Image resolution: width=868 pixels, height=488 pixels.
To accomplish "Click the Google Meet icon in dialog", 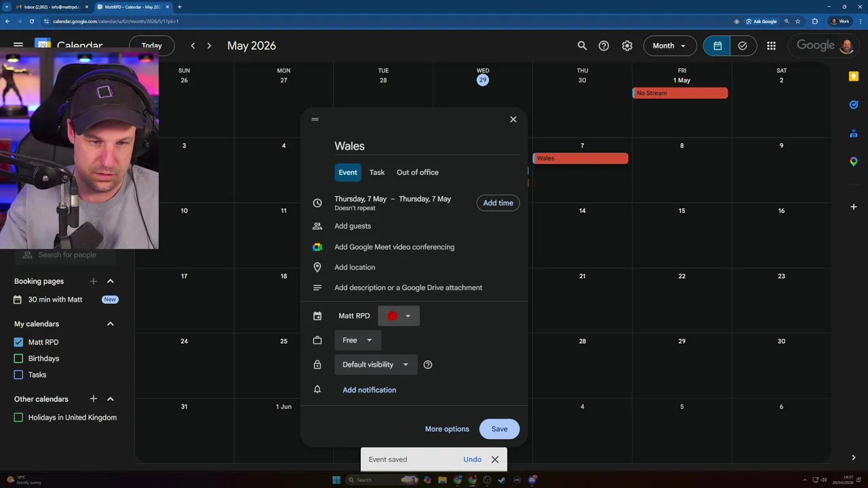I will 317,247.
